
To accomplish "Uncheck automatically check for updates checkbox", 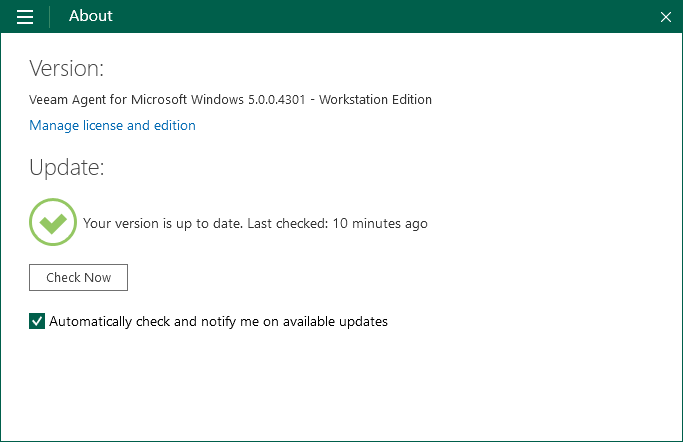I will (37, 321).
